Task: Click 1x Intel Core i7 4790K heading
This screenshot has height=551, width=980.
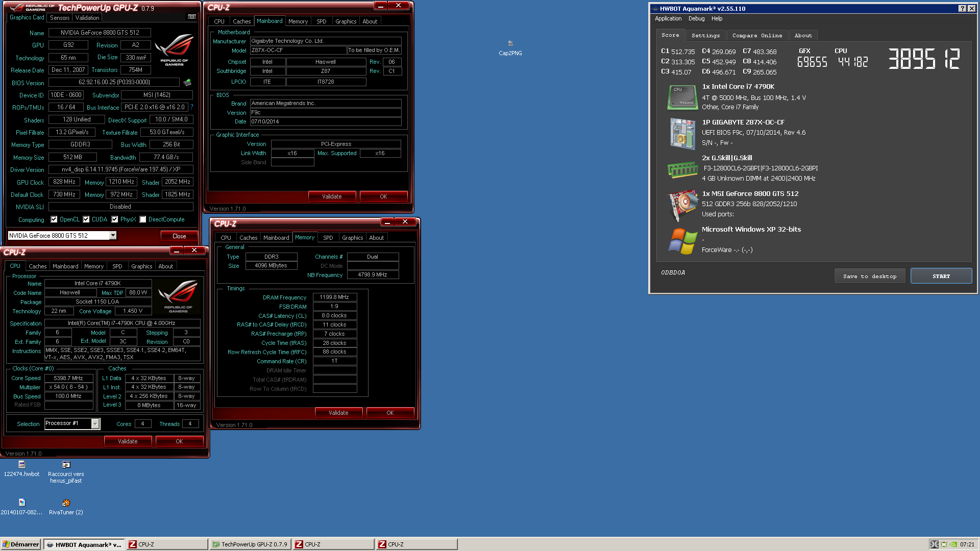Action: 738,87
